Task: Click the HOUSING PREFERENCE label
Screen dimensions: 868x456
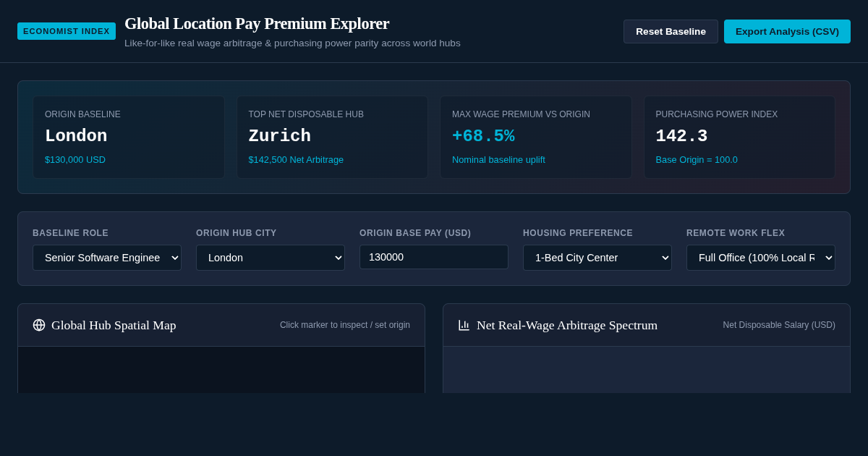Action: [578, 233]
